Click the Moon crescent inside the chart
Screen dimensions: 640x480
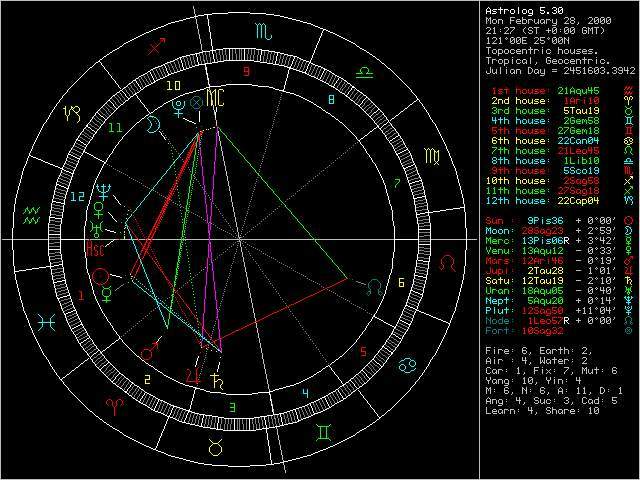click(153, 127)
